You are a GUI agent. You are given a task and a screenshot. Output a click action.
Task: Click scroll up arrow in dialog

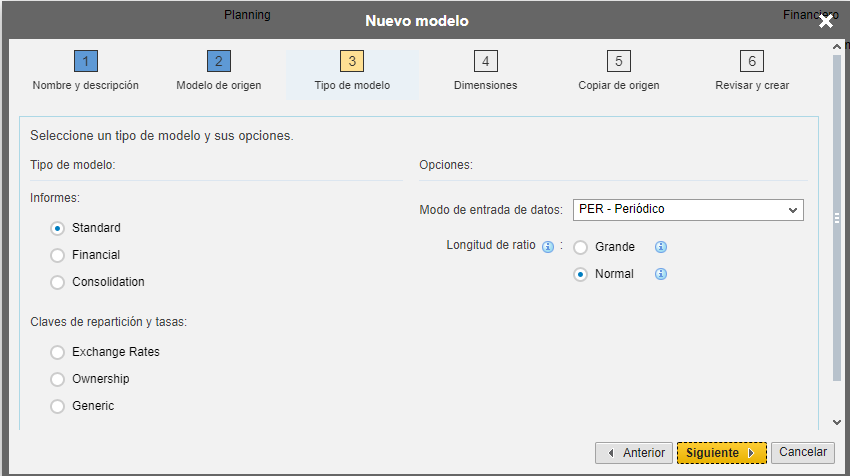tap(837, 47)
